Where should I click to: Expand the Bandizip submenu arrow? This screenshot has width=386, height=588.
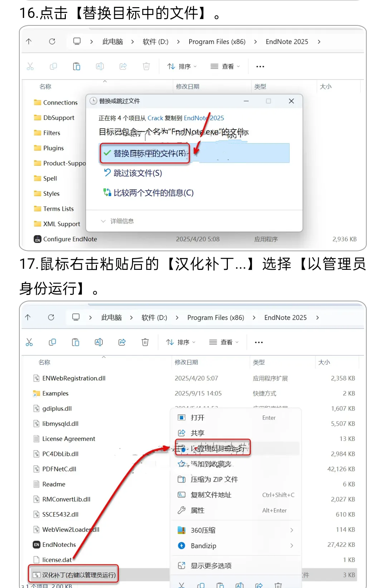tap(292, 546)
